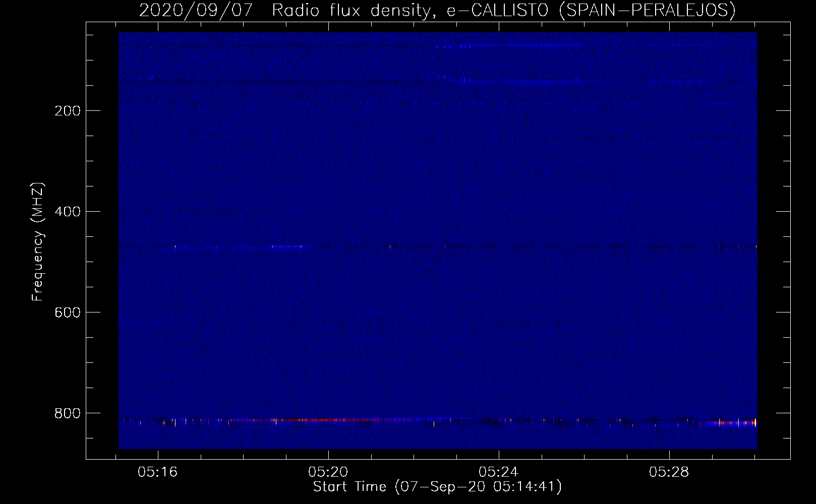Click the spectrogram plot area
This screenshot has width=816, height=504.
[438, 240]
